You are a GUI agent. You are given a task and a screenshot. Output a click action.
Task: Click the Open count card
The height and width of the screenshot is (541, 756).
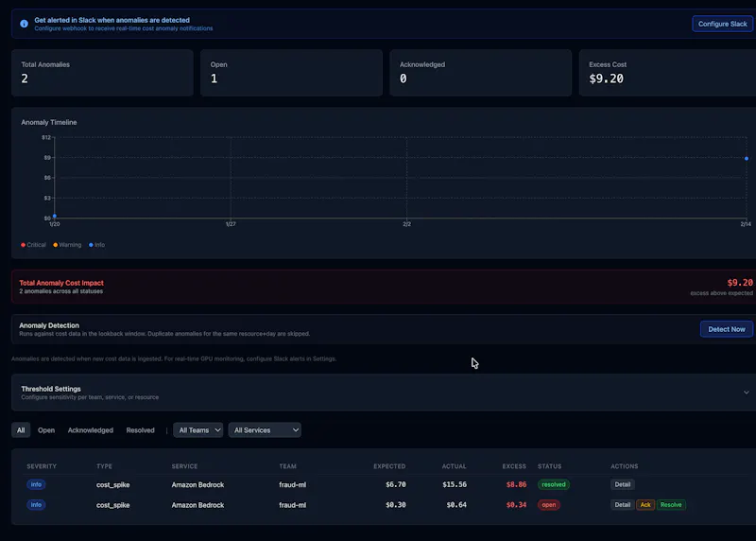tap(292, 73)
